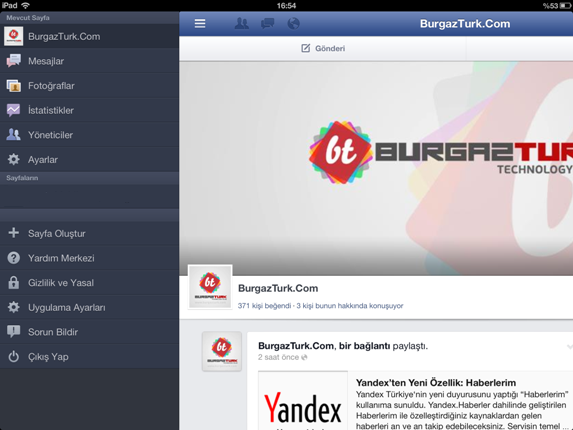
Task: Tap the BurgazTurk.Com title in top bar
Action: click(x=465, y=24)
